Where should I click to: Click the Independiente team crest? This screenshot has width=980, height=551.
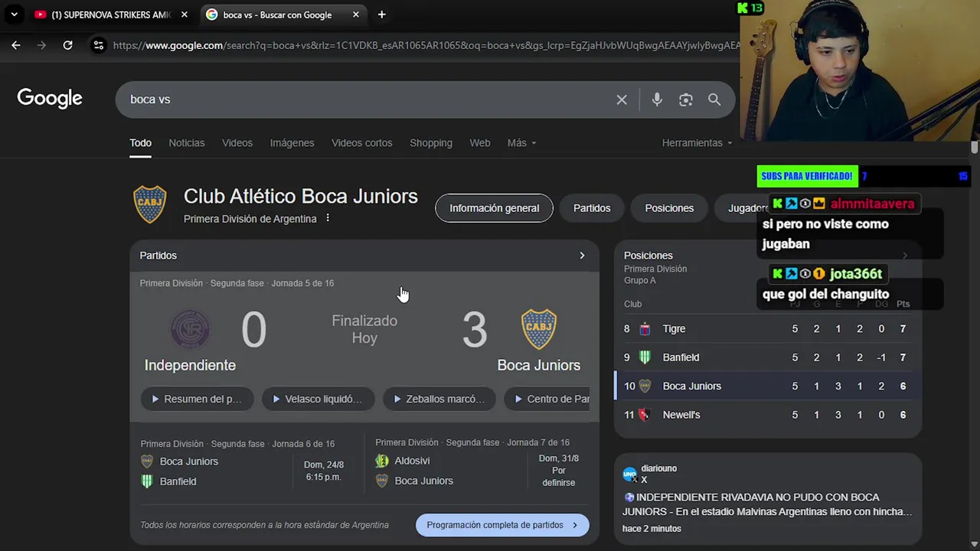190,330
